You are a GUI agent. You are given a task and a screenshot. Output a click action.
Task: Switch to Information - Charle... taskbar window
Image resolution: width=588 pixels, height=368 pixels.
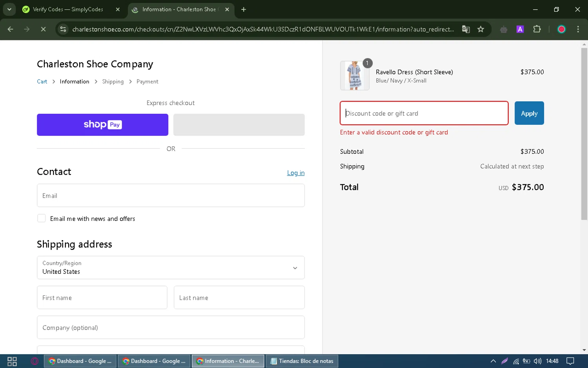[x=228, y=361]
